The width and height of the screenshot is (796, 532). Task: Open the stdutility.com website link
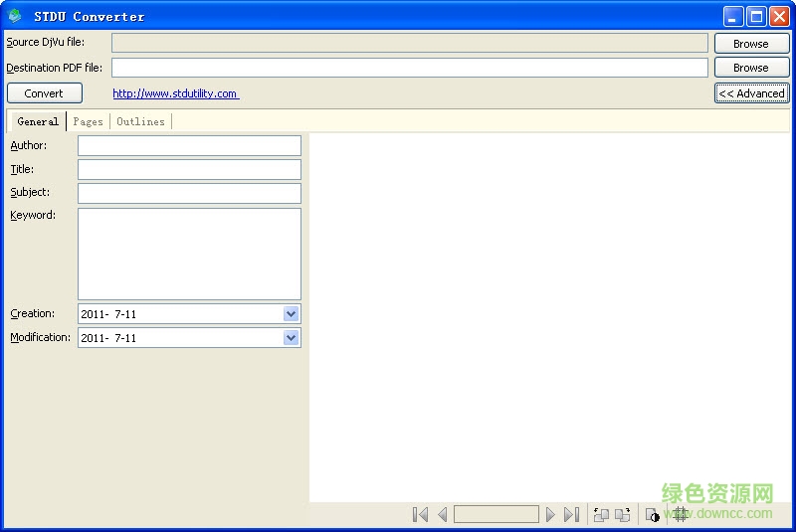176,93
